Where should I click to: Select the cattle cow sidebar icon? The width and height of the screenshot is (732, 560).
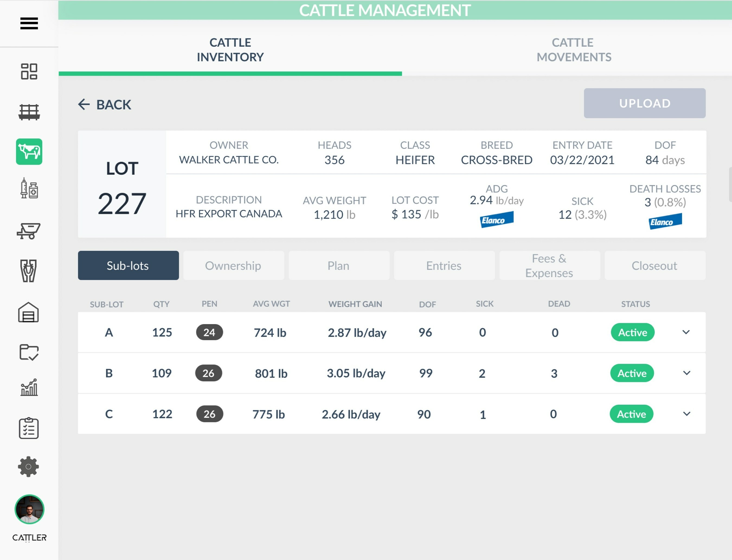[x=29, y=152]
